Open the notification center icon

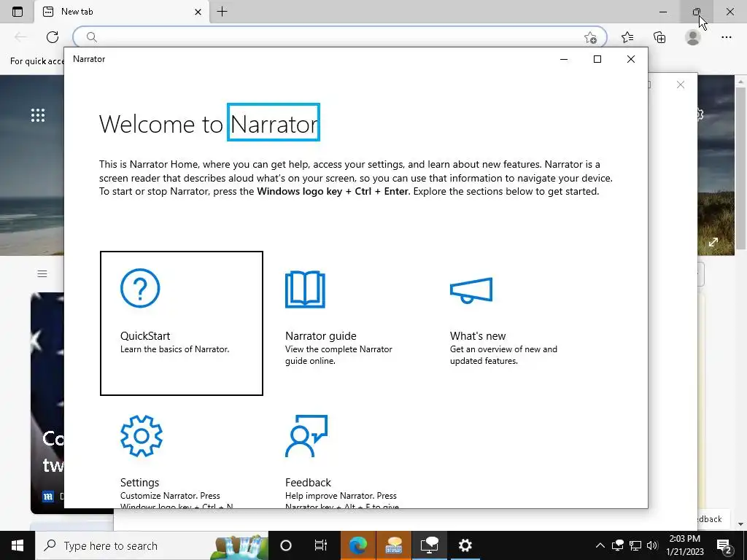tap(724, 546)
